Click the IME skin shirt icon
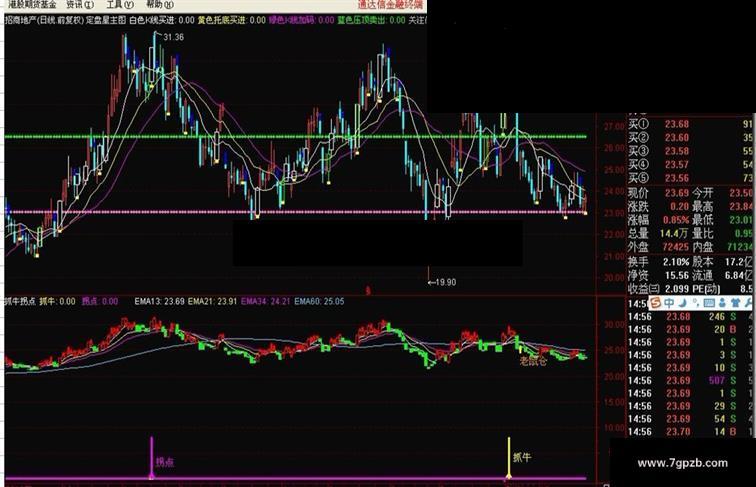756x487 pixels. pyautogui.click(x=735, y=303)
